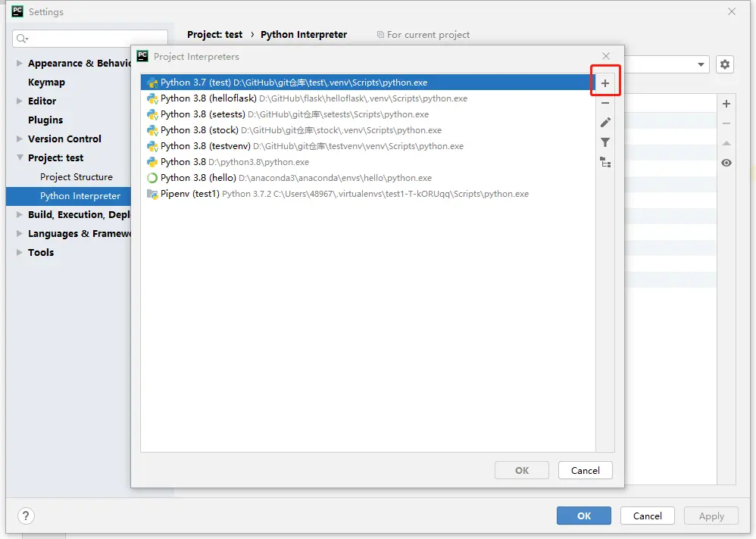This screenshot has width=756, height=539.
Task: Upgrade a package with the up arrow icon
Action: click(x=726, y=143)
